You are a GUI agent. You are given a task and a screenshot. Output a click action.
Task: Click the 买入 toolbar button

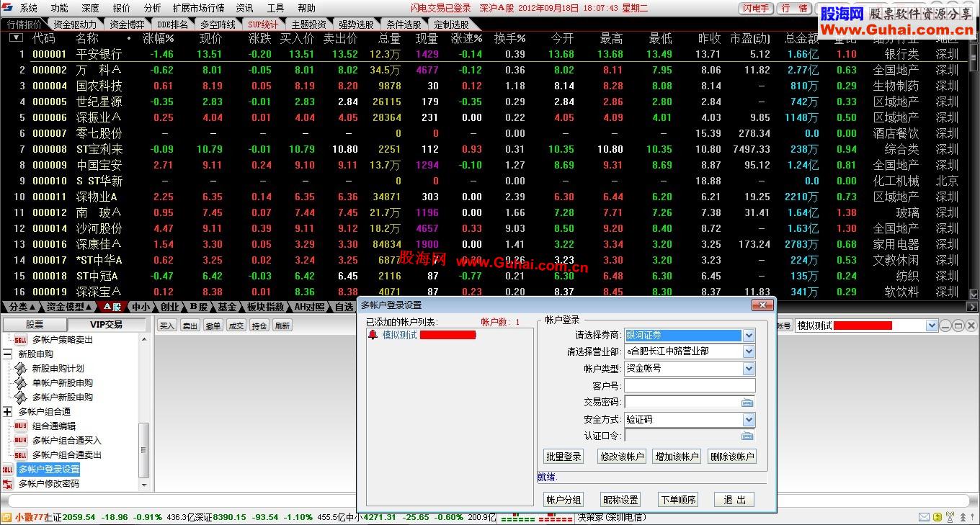click(167, 326)
